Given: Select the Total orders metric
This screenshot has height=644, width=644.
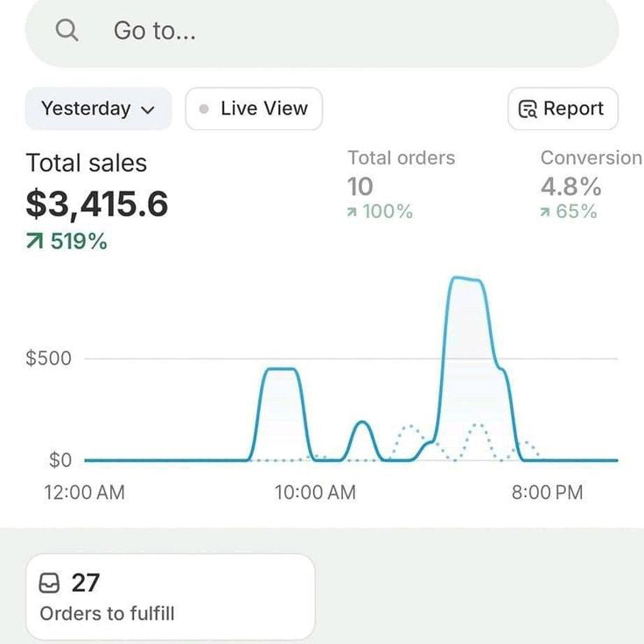Looking at the screenshot, I should (401, 158).
